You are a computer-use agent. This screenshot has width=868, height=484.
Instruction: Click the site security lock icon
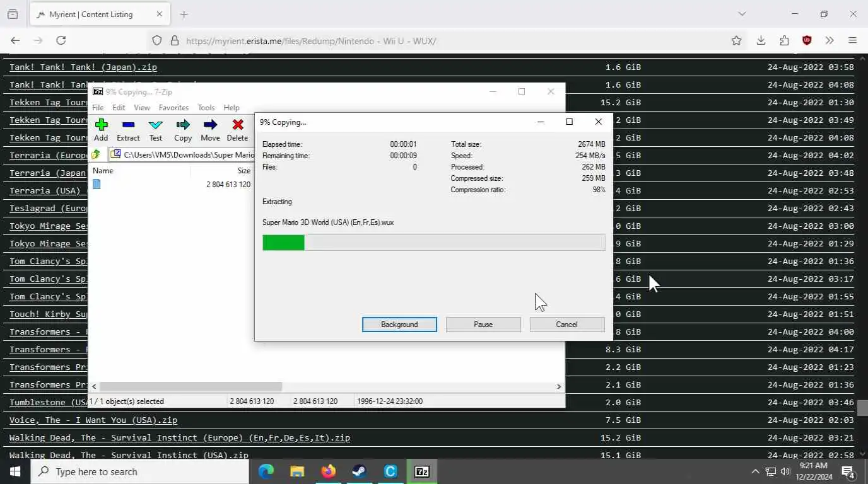tap(175, 40)
